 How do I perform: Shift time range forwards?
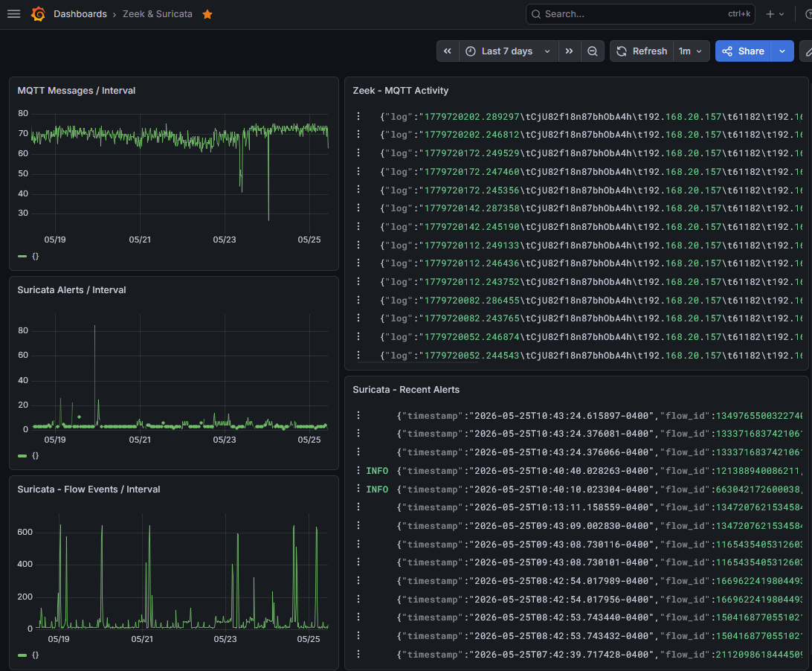[569, 51]
